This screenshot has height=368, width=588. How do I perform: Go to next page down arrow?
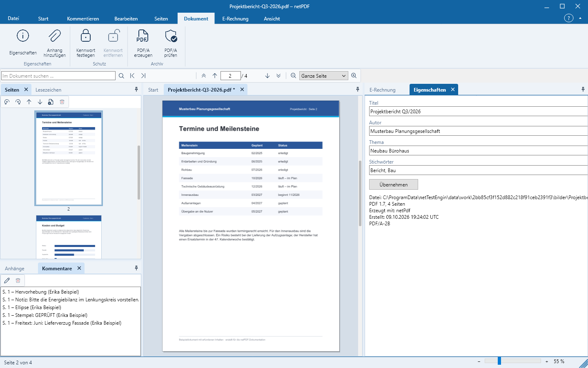pos(267,76)
